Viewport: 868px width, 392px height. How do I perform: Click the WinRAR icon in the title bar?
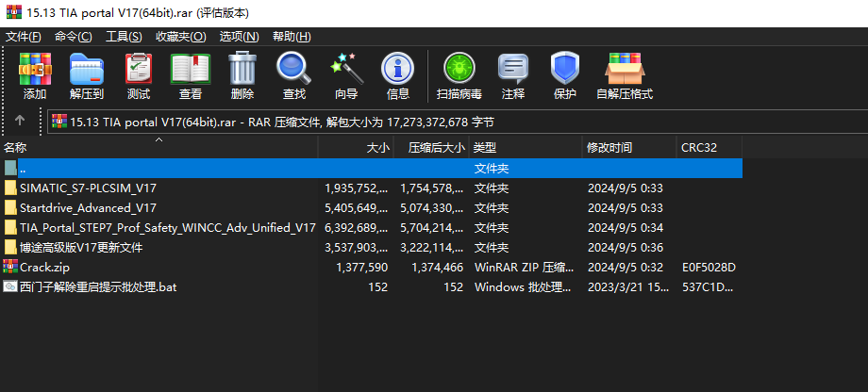(14, 12)
